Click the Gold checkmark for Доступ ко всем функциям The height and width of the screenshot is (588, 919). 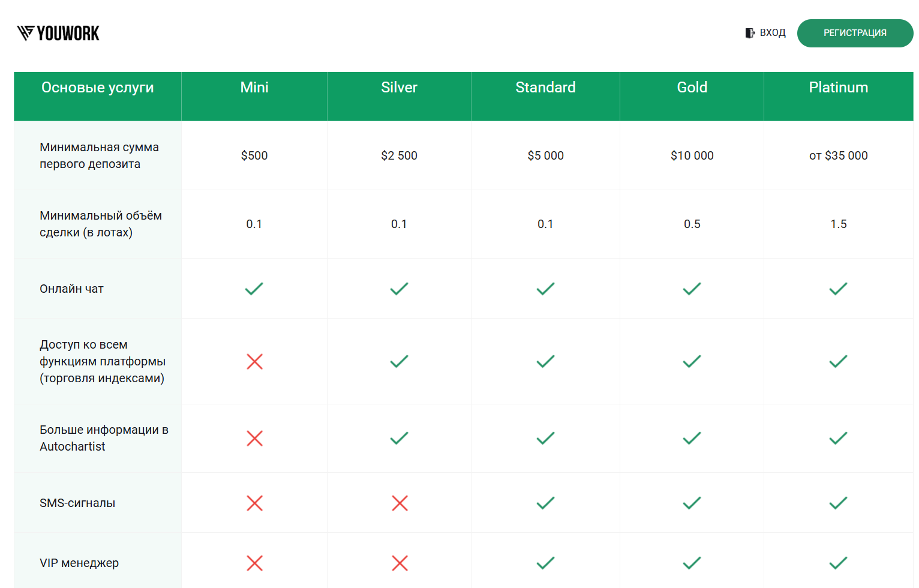pos(692,361)
